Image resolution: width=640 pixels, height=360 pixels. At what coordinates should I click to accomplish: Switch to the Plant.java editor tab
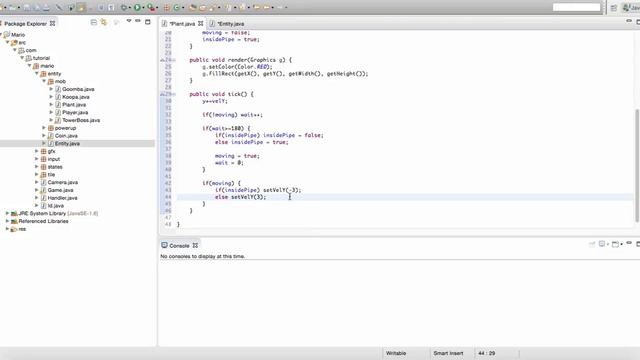click(182, 24)
